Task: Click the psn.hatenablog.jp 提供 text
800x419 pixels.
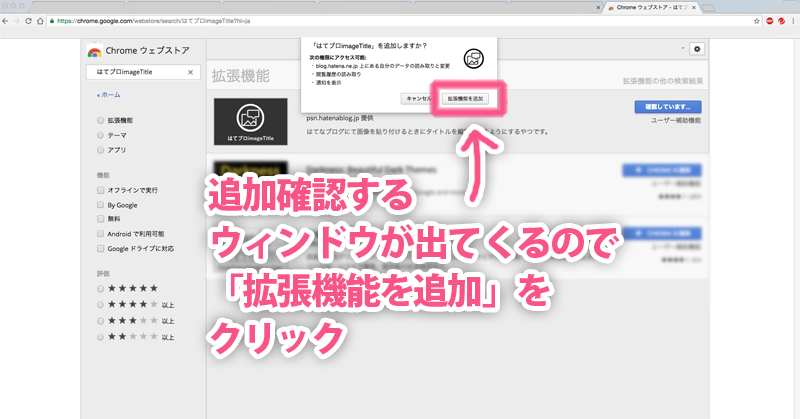Action: (340, 118)
